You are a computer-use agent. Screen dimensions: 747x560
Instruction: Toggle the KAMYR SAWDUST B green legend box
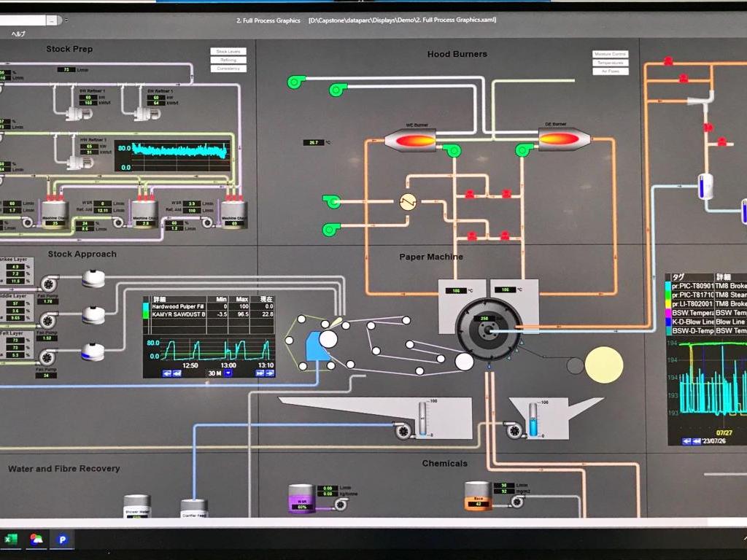[x=147, y=314]
